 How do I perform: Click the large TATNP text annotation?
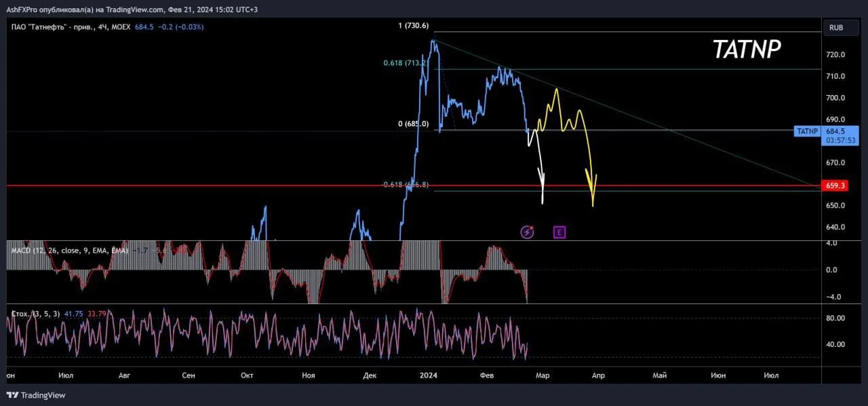pos(747,49)
